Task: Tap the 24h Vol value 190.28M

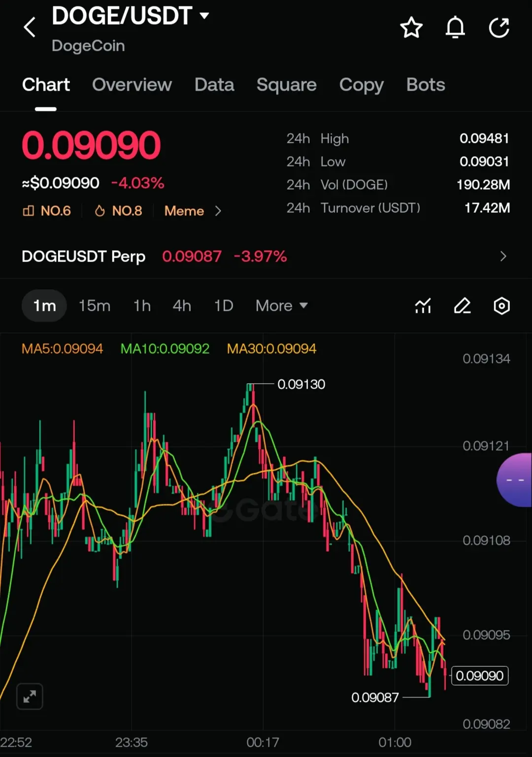Action: 483,185
